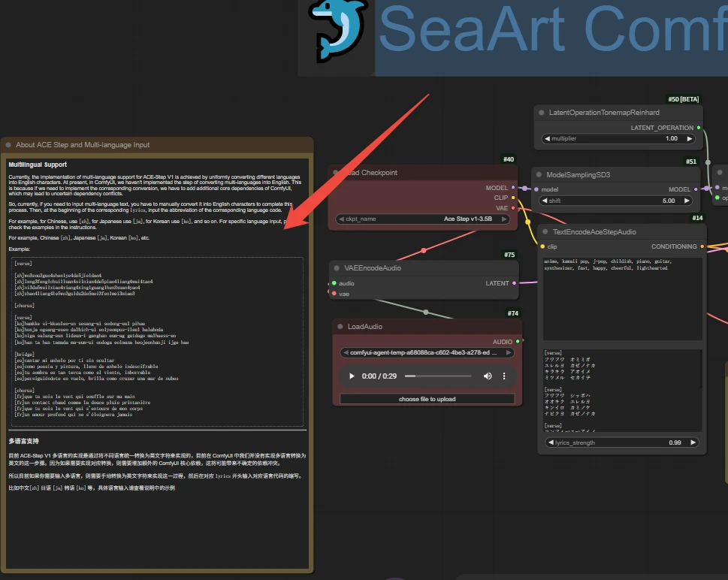The image size is (728, 580).
Task: Collapse the LatentOperationTonemapReinhard node
Action: point(542,113)
